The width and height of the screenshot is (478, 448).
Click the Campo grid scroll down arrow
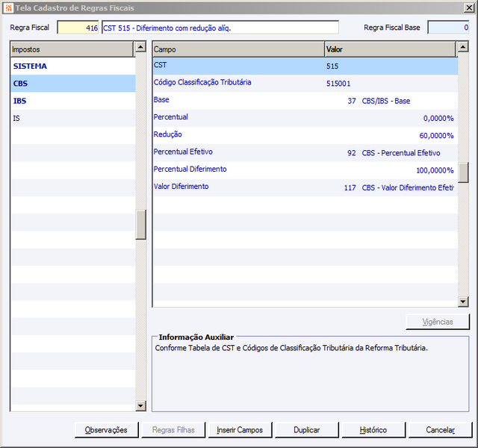pos(463,302)
